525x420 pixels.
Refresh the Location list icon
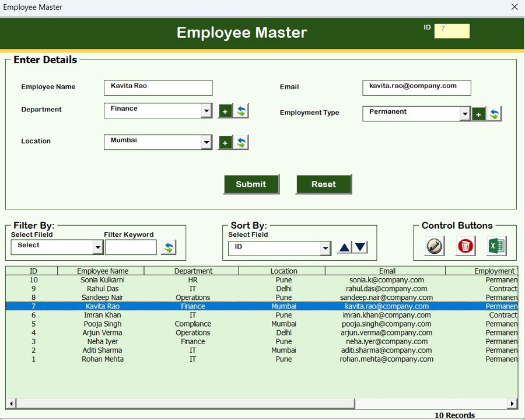click(x=241, y=142)
